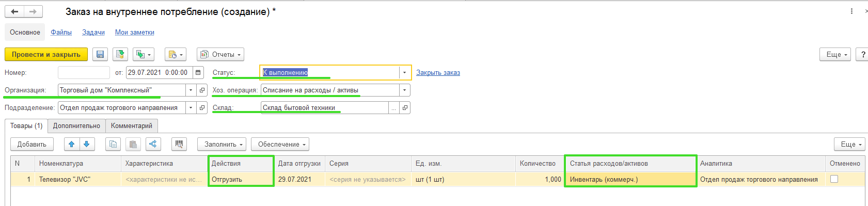Open the Задачи section link
This screenshot has width=868, height=206.
tap(93, 32)
